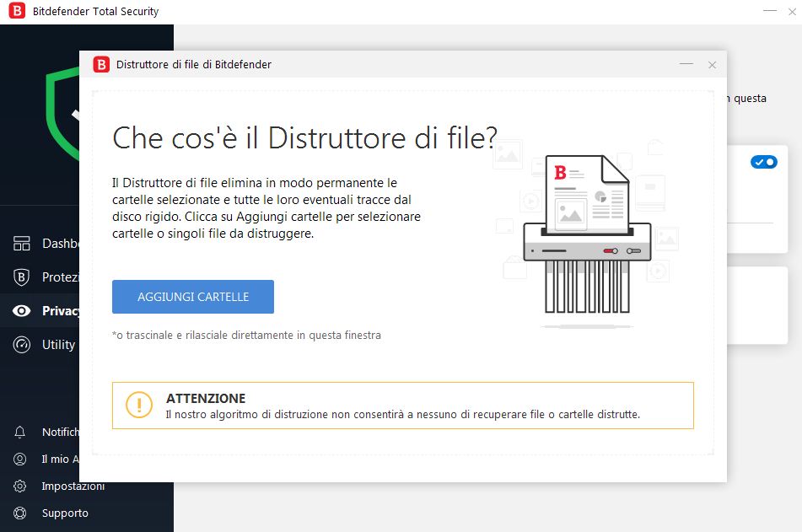Click the drag-and-drop hint text '*o trascinale e rilasciale'

coord(246,335)
